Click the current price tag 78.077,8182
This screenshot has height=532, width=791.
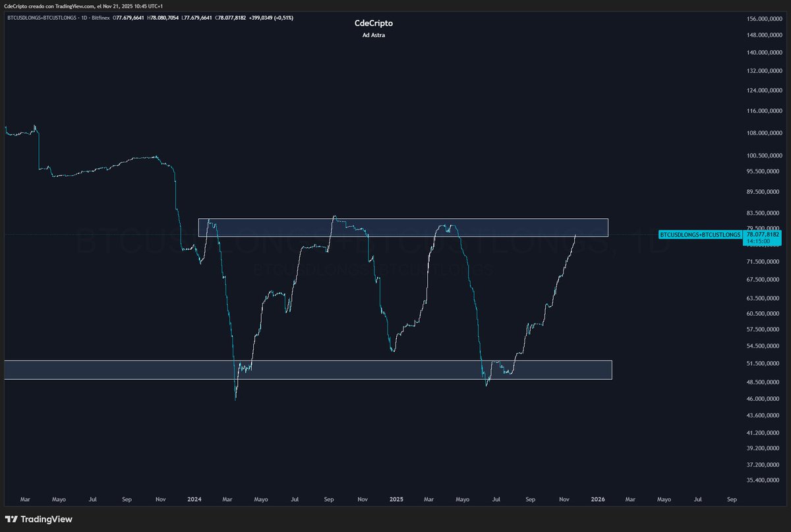pos(763,234)
